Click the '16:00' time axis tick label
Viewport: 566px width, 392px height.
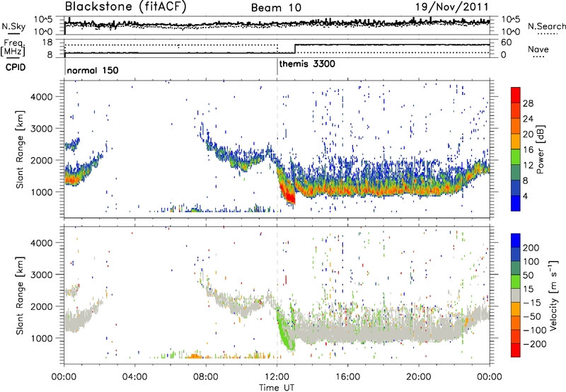tap(347, 377)
